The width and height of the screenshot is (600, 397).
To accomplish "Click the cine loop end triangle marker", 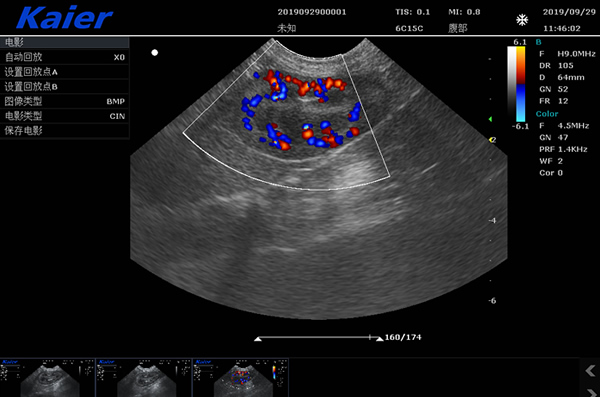I will point(379,339).
